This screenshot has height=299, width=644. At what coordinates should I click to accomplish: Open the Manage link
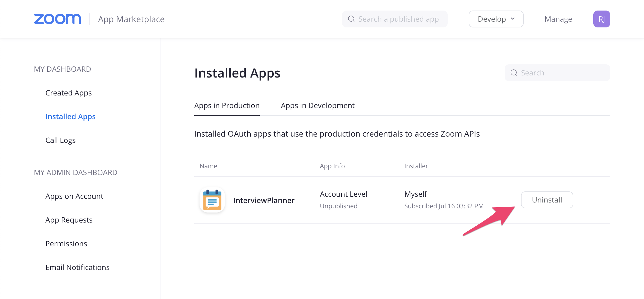point(558,19)
